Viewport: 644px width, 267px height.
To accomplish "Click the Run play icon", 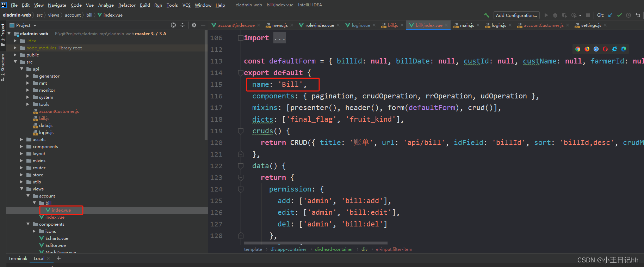I will (x=546, y=15).
